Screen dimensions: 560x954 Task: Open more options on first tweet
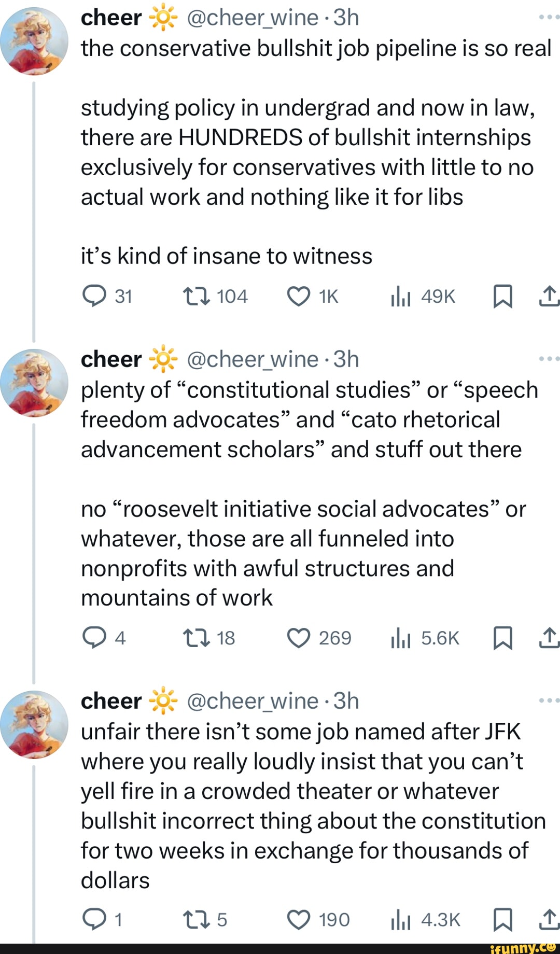pos(549,17)
